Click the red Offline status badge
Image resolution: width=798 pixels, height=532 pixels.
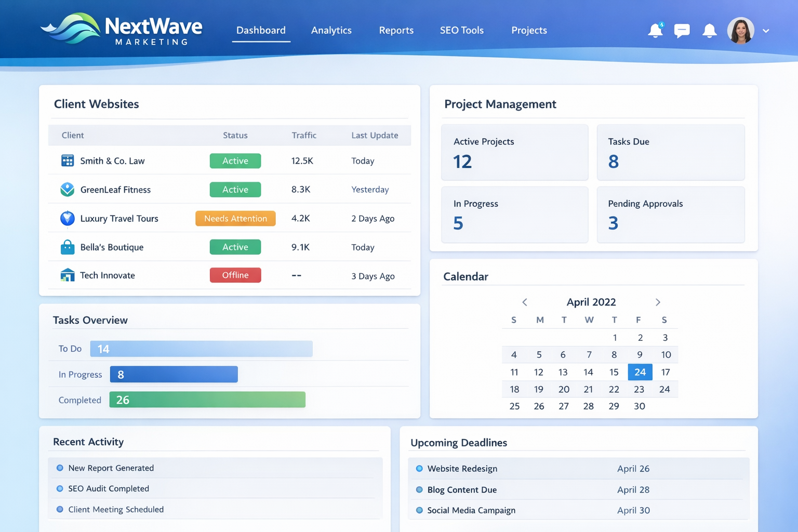pos(235,275)
